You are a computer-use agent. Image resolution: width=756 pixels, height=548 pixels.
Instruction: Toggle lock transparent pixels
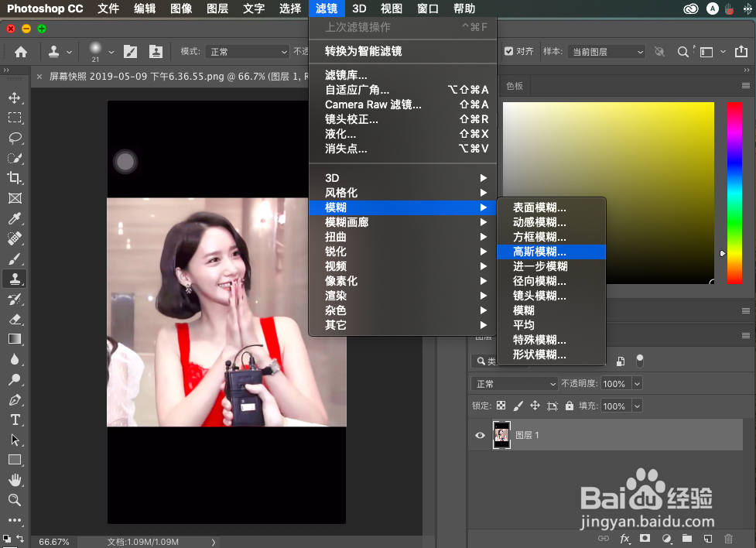tap(501, 406)
